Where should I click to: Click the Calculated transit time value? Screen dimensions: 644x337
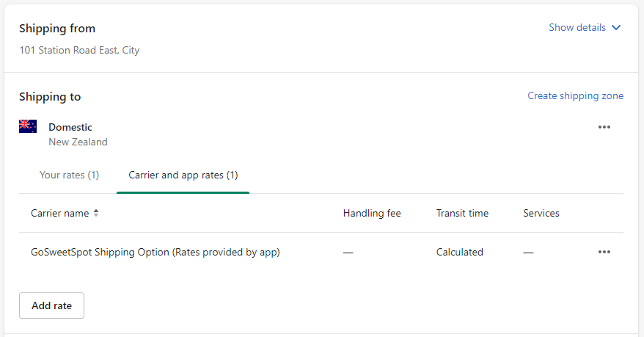coord(460,252)
